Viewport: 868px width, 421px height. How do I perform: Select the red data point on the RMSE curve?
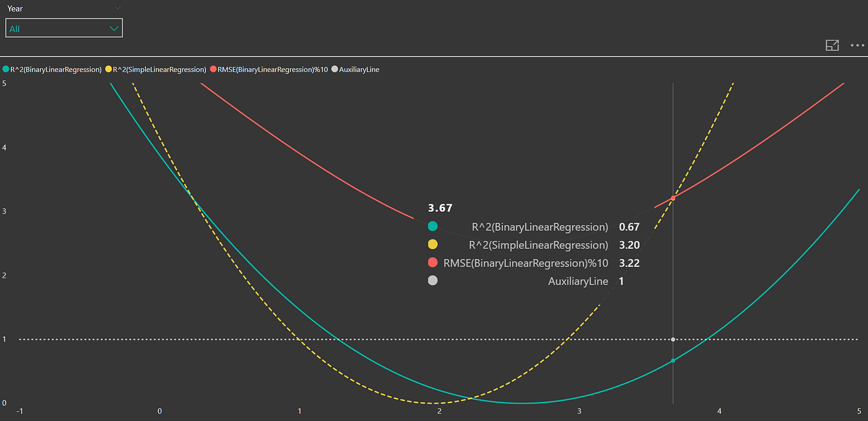[672, 198]
